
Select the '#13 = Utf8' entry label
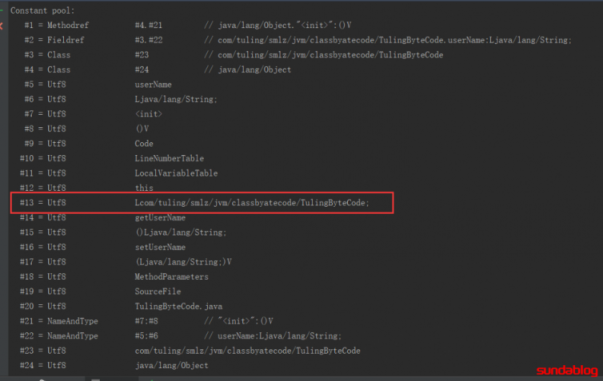pos(43,203)
